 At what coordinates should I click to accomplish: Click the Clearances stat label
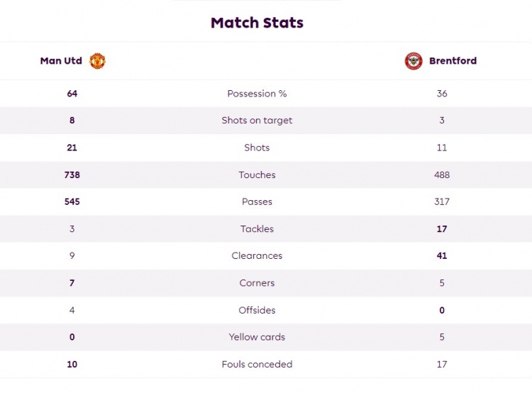click(x=257, y=256)
